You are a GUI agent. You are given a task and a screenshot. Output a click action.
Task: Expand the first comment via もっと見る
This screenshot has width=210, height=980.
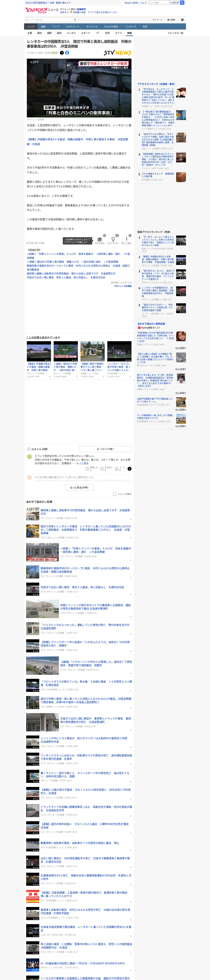click(82, 463)
